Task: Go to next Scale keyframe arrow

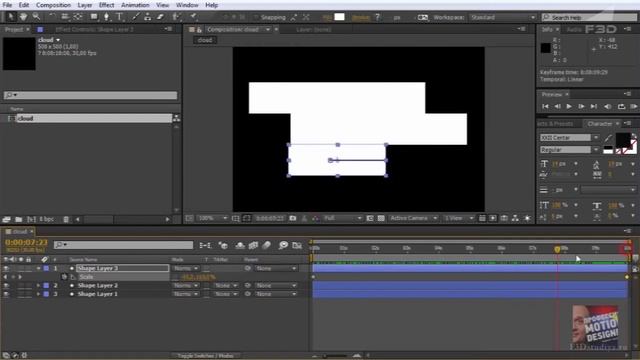Action: 20,277
